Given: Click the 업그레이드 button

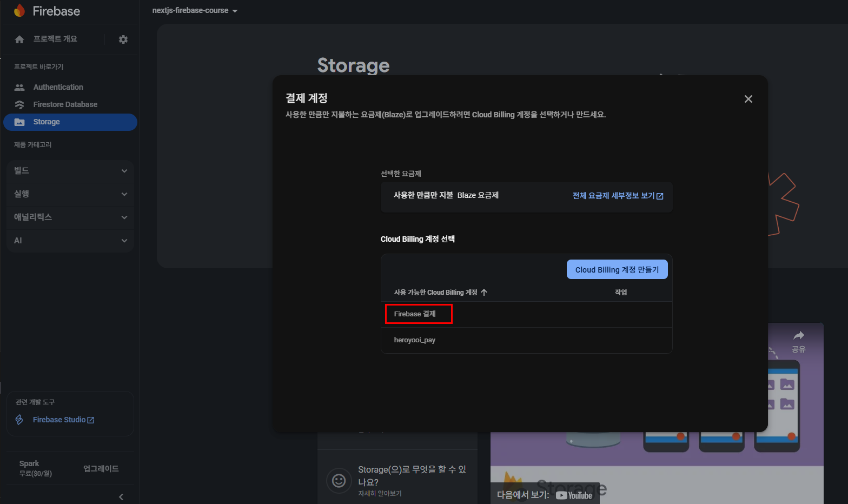Looking at the screenshot, I should [x=101, y=469].
